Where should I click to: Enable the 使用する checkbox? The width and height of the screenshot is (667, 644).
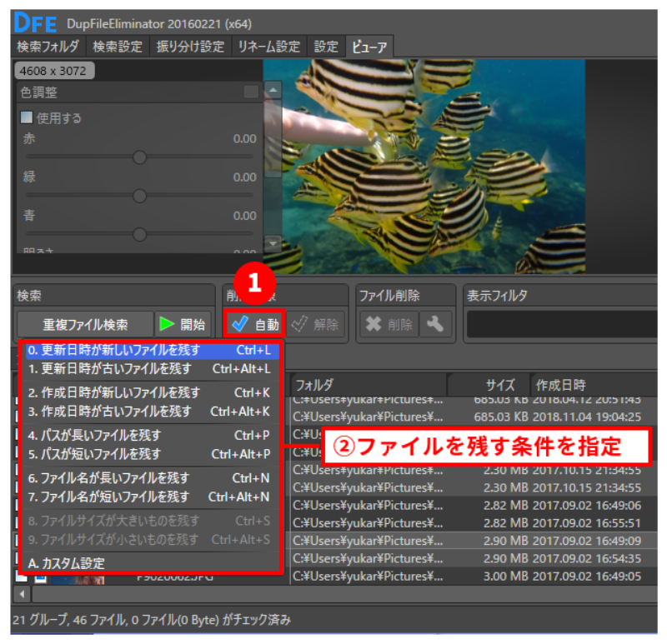[27, 117]
